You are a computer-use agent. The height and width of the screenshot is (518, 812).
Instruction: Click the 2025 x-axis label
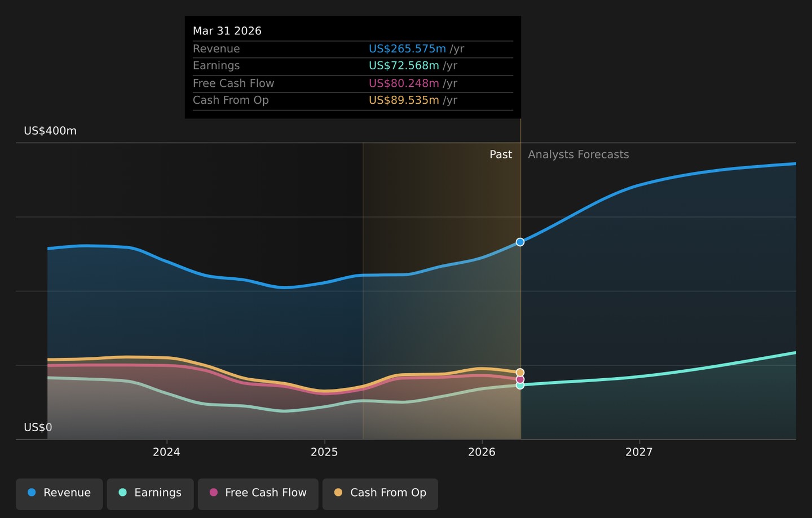coord(324,452)
